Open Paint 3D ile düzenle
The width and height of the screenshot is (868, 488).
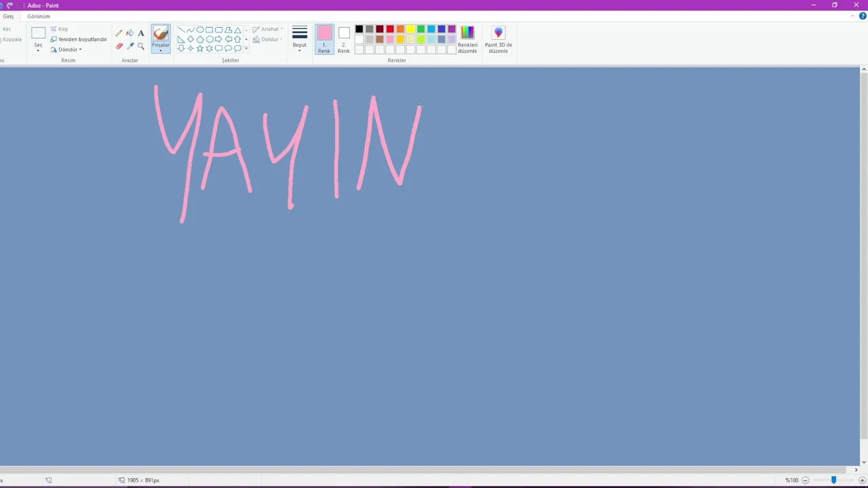(498, 39)
